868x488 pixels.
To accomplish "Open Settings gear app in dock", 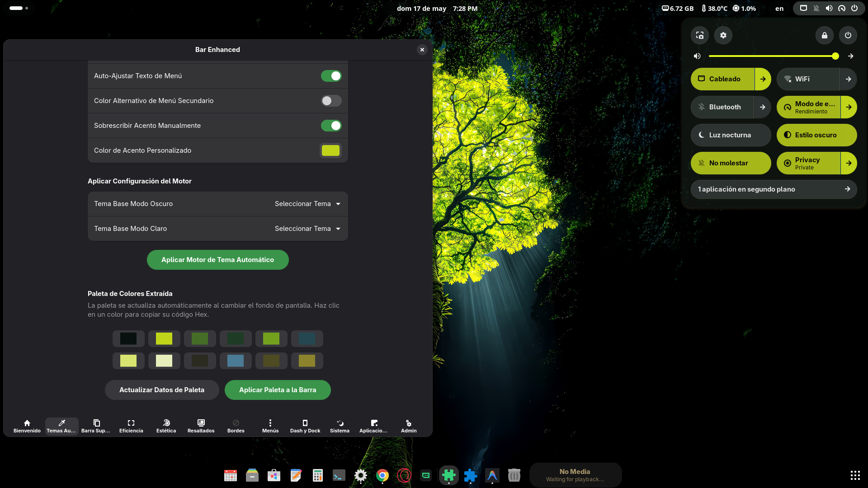I will (361, 475).
